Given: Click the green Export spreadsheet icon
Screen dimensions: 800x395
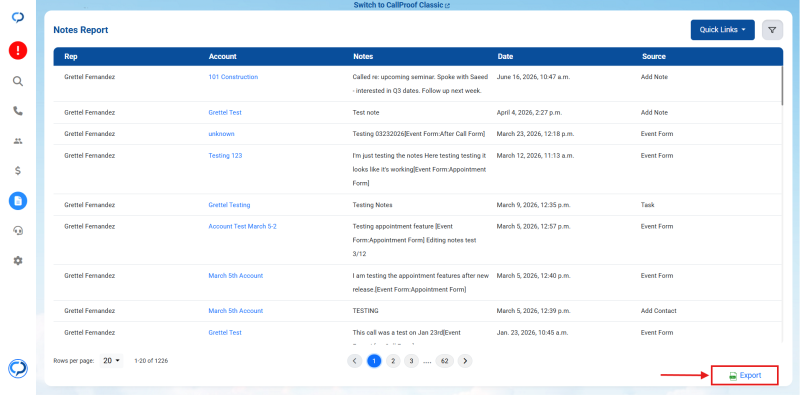Looking at the screenshot, I should click(733, 376).
